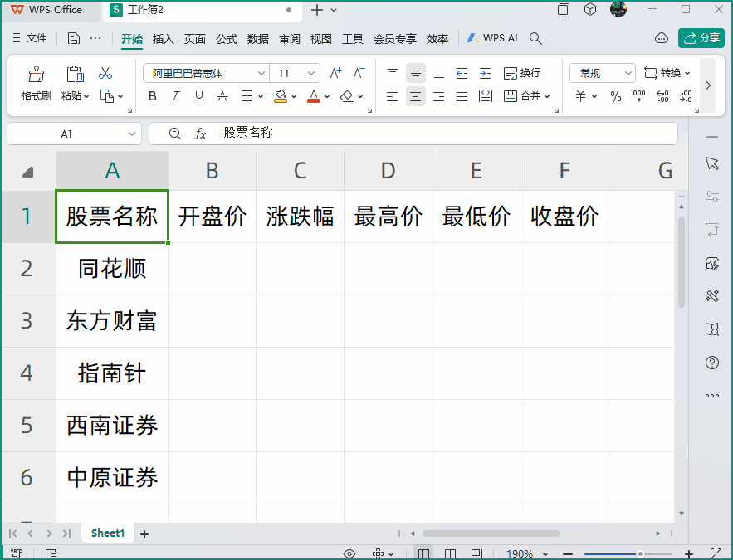Align cell content to top

[393, 73]
